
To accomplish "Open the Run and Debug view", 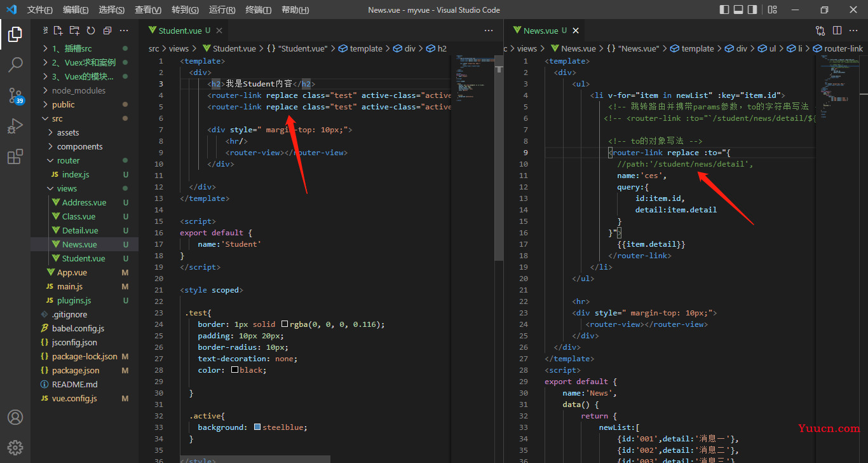I will pos(15,126).
